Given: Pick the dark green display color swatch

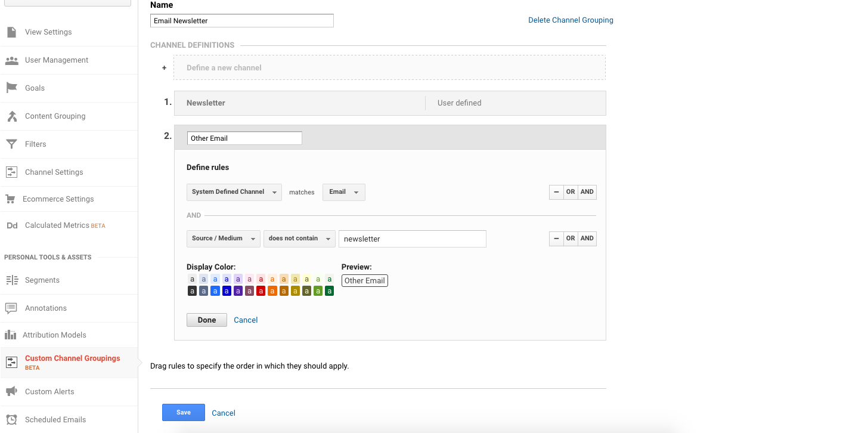Looking at the screenshot, I should pyautogui.click(x=329, y=290).
